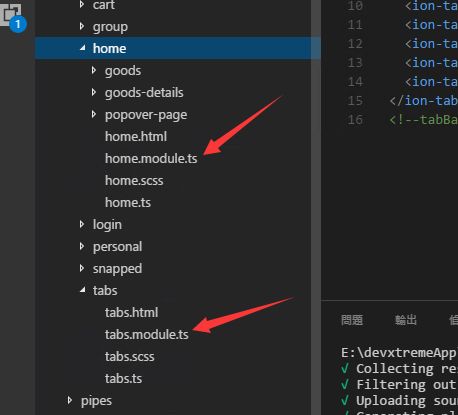Expand the goods folder arrow

point(94,70)
